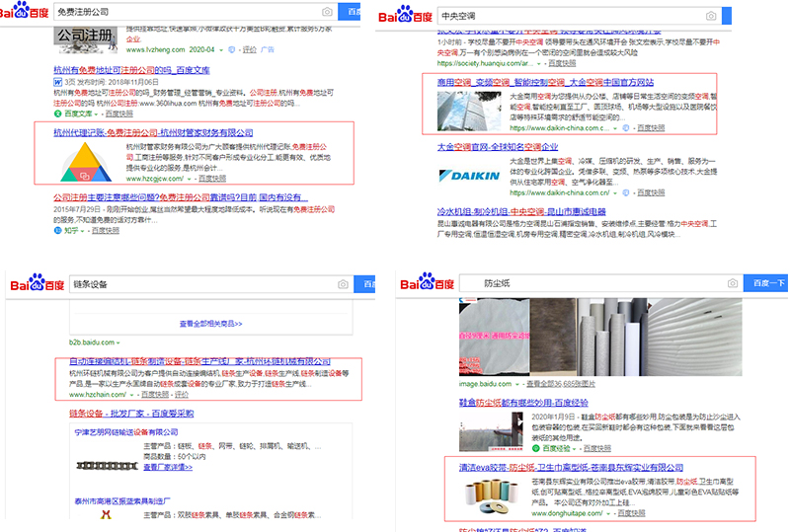The height and width of the screenshot is (532, 790).
Task: Open the white corrugated sheets image
Action: pyautogui.click(x=694, y=337)
